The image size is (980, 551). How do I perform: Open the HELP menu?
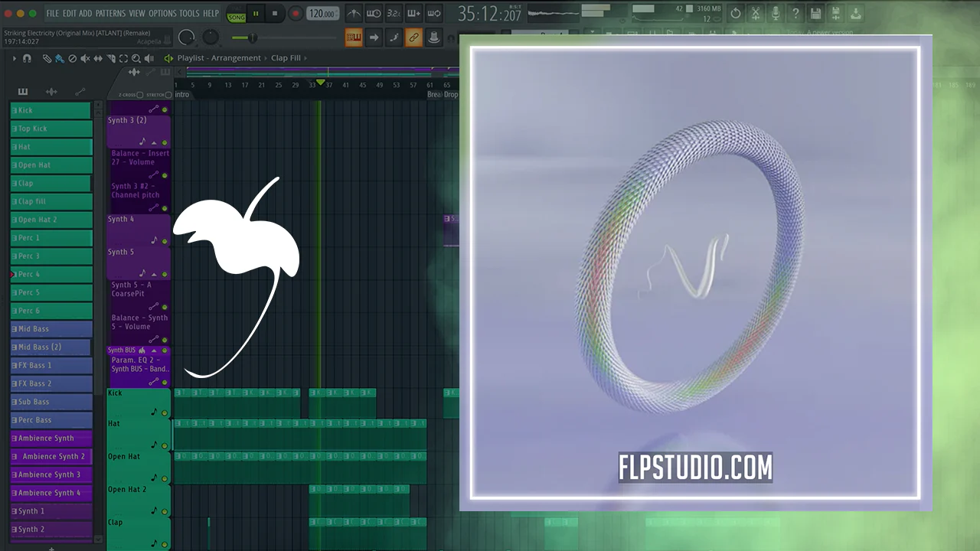coord(211,14)
